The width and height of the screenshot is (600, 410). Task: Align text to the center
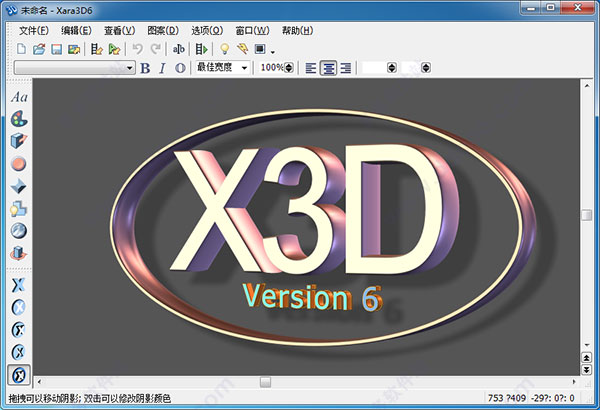[x=328, y=68]
